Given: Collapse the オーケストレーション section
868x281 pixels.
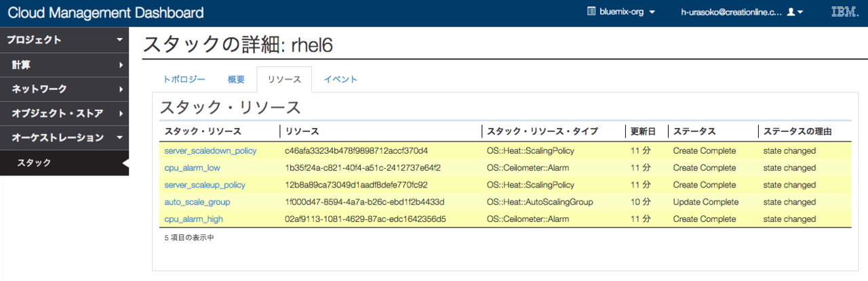Looking at the screenshot, I should [x=64, y=138].
